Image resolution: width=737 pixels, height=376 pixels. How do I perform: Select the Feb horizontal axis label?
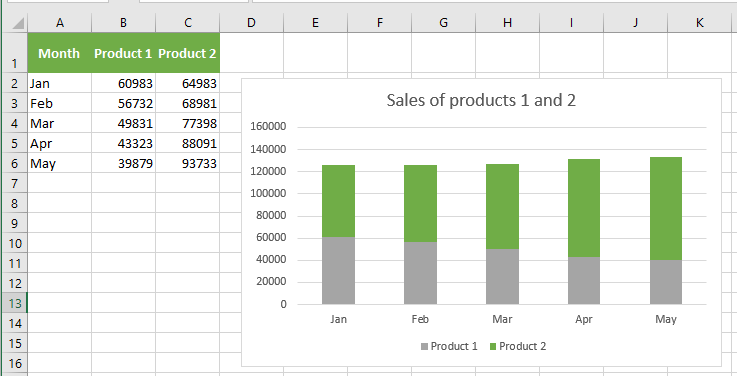pyautogui.click(x=420, y=319)
